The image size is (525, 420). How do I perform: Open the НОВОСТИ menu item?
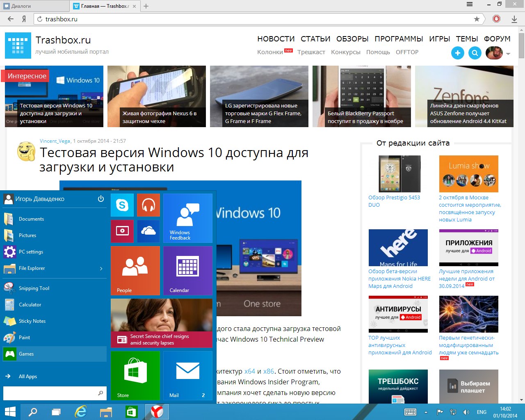point(276,39)
